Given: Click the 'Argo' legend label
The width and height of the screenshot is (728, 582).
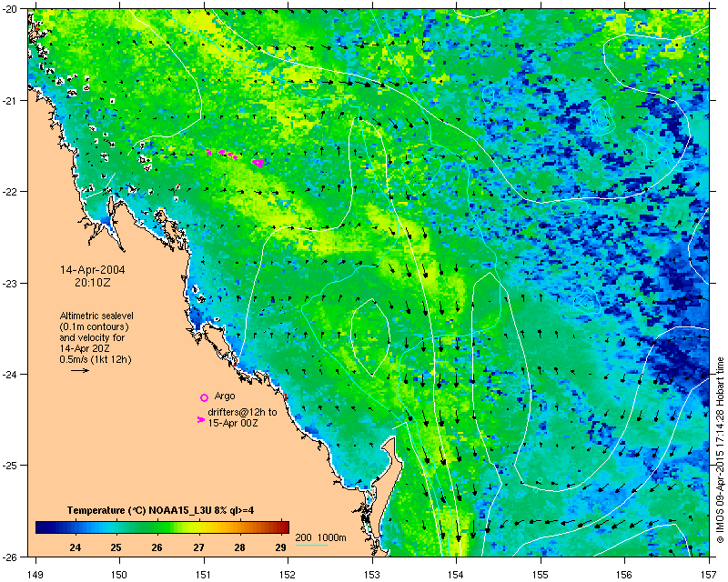Looking at the screenshot, I should click(x=225, y=396).
